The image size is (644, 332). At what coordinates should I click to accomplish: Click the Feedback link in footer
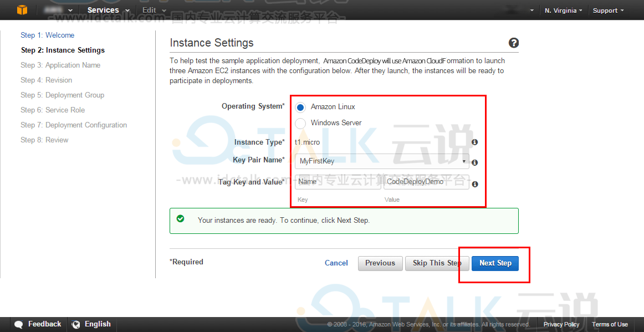pyautogui.click(x=44, y=324)
